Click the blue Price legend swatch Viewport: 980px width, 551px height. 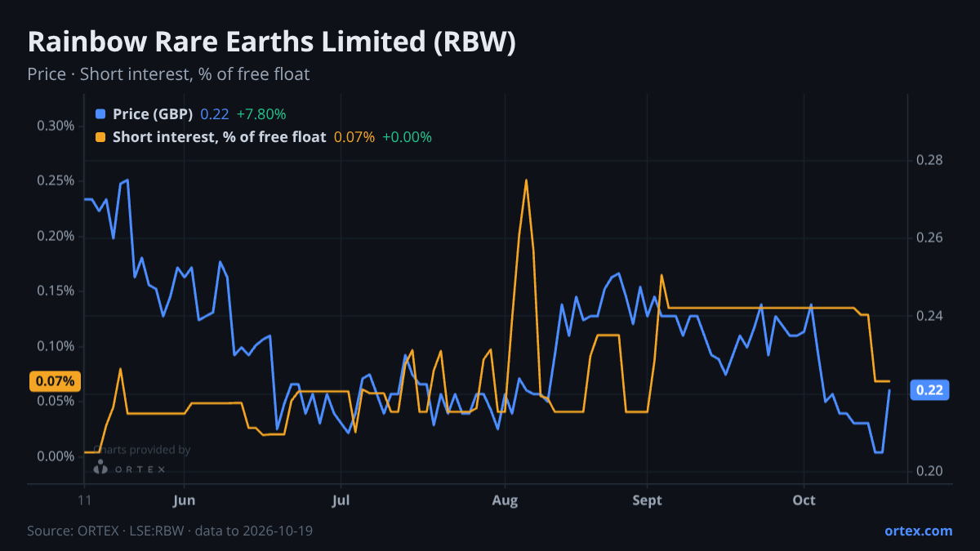coord(100,114)
